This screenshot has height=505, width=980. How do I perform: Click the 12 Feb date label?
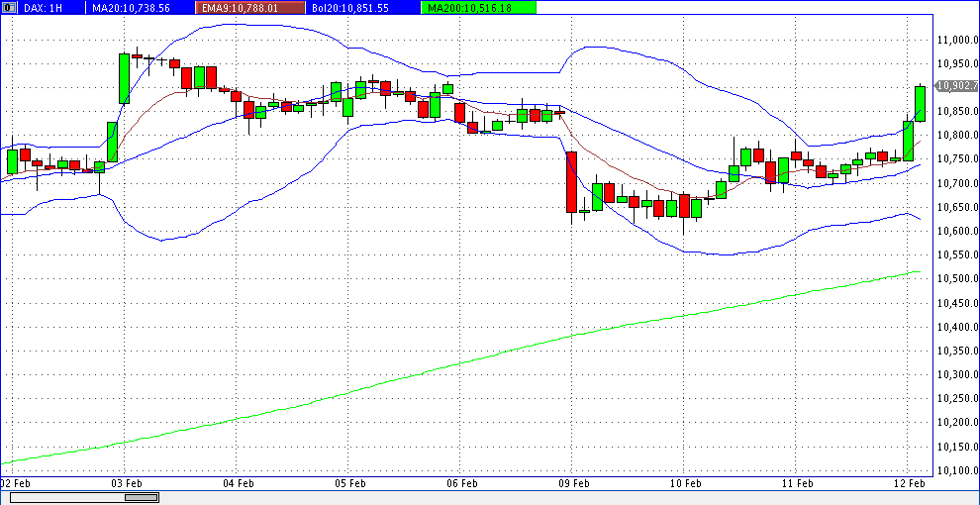pos(908,484)
